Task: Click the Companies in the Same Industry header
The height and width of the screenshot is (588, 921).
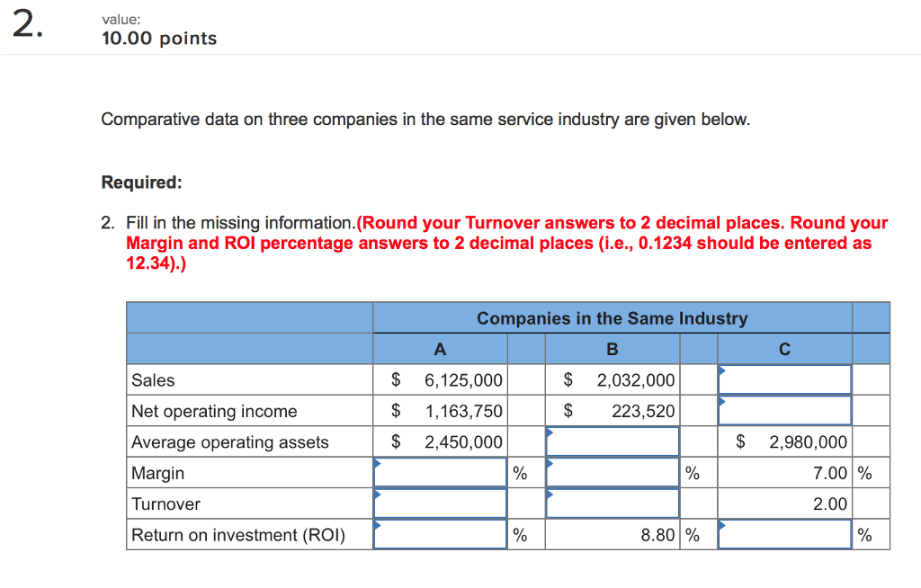Action: tap(612, 318)
